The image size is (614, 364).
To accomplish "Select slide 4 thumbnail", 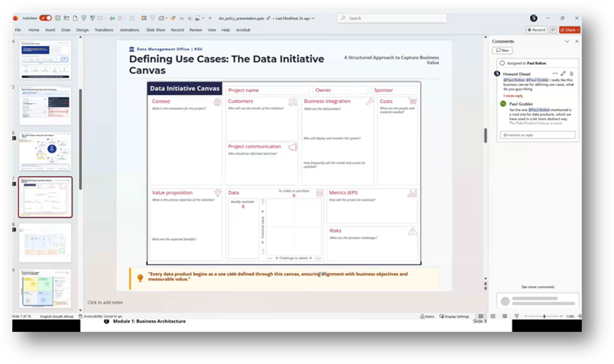I will [x=45, y=60].
